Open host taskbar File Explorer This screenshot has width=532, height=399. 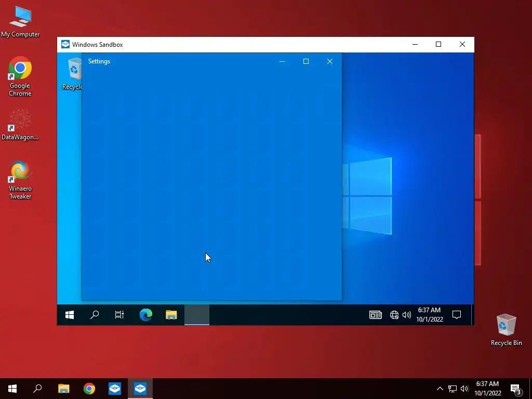pyautogui.click(x=63, y=389)
